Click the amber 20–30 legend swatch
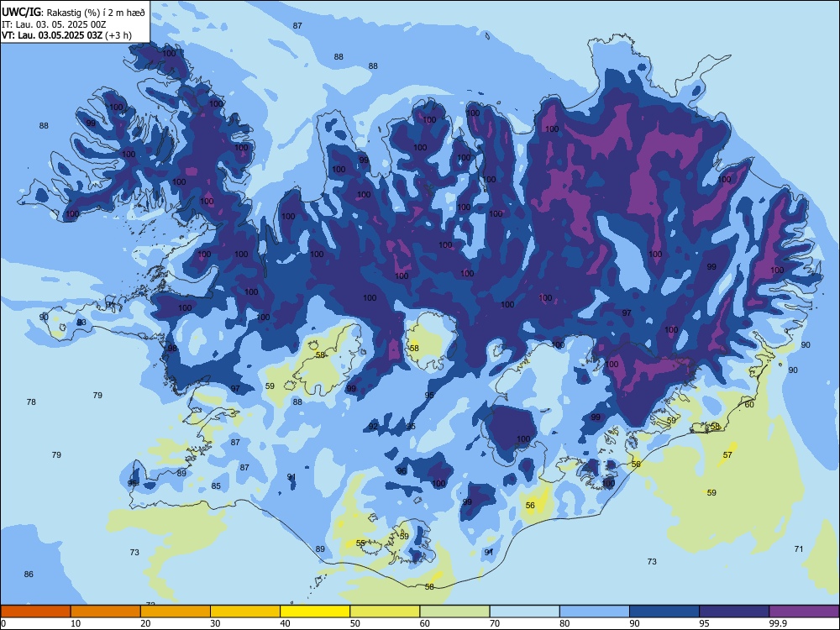Image resolution: width=840 pixels, height=630 pixels. pos(176,612)
